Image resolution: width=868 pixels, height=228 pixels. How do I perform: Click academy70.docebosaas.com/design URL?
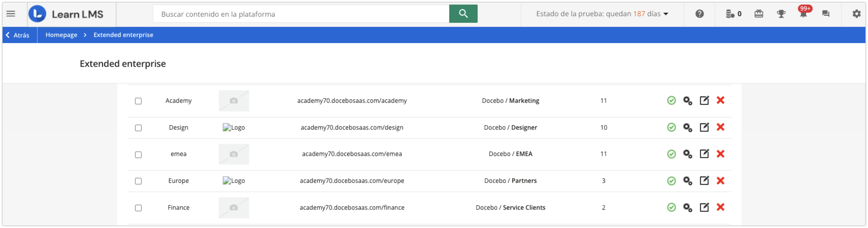click(x=352, y=127)
